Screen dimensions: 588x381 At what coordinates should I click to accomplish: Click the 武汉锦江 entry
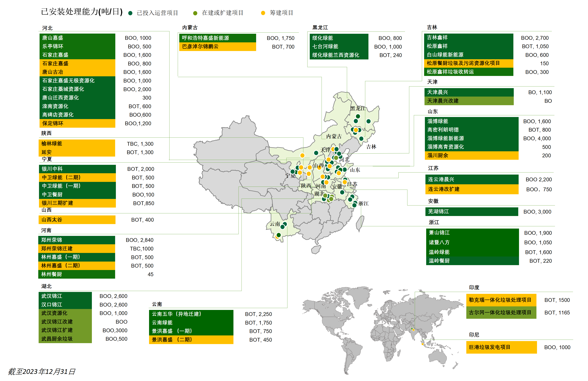coord(65,296)
